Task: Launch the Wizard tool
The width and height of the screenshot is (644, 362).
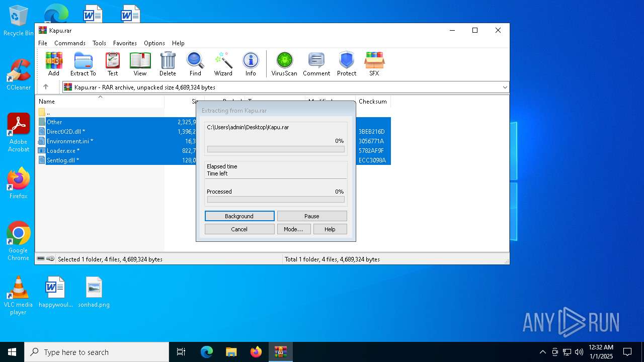Action: pos(223,64)
